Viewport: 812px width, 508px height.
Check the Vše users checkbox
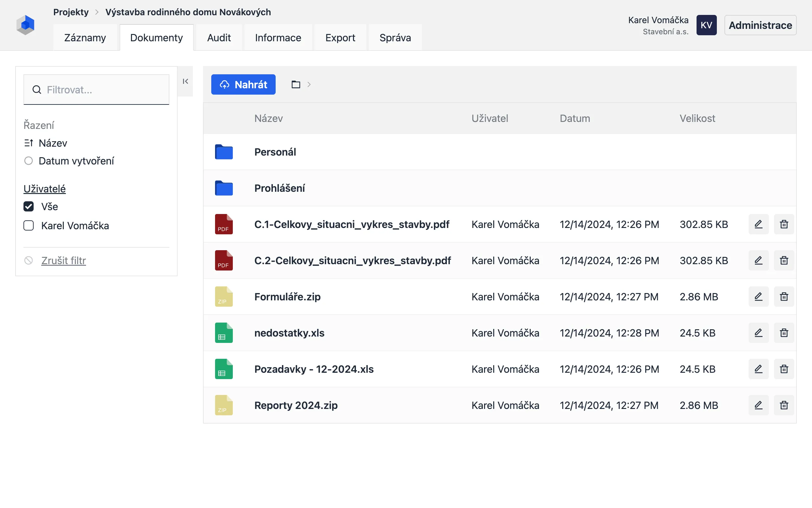point(29,206)
